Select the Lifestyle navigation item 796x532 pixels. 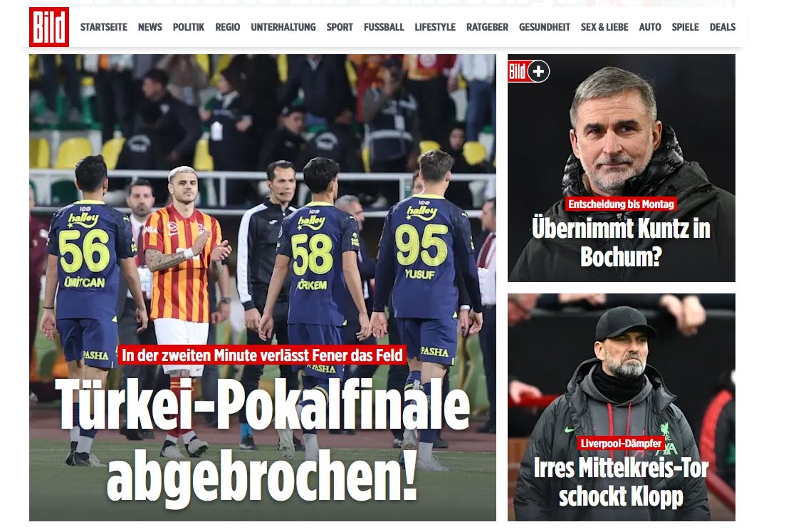pyautogui.click(x=435, y=27)
